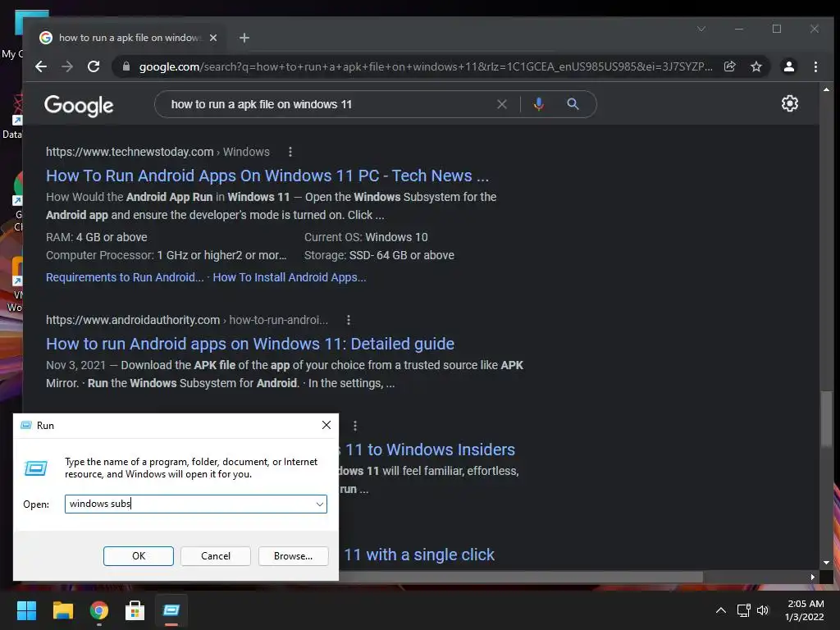Open options for the technewstoday result

(290, 152)
